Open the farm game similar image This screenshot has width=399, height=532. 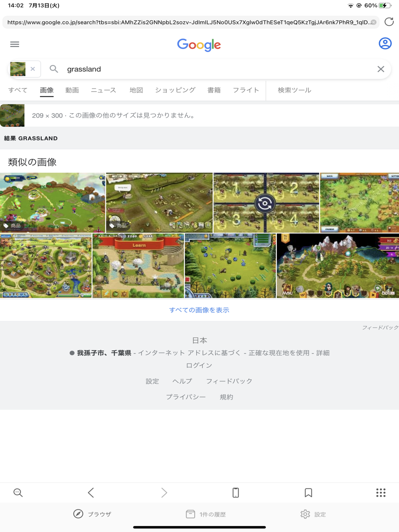(159, 203)
